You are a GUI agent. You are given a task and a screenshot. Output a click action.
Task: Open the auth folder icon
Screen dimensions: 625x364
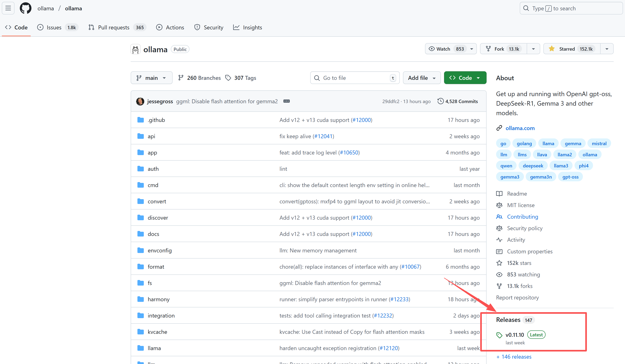[141, 169]
